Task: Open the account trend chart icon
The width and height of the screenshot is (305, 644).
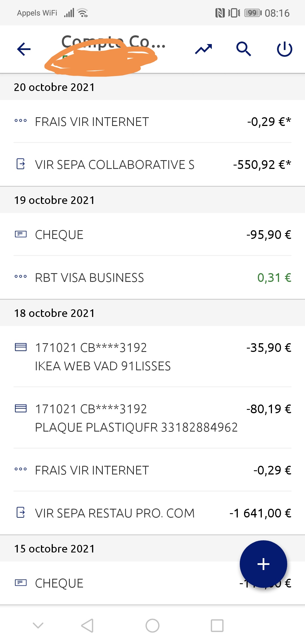Action: pyautogui.click(x=203, y=49)
